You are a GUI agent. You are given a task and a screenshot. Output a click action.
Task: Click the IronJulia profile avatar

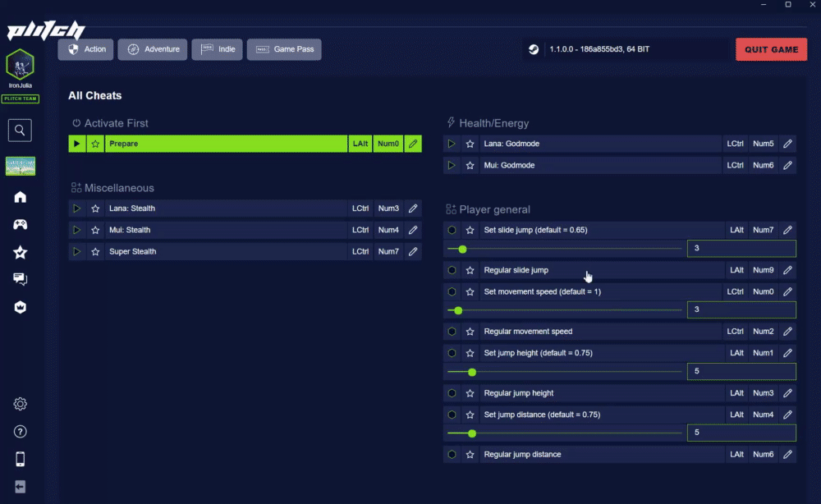pos(20,64)
